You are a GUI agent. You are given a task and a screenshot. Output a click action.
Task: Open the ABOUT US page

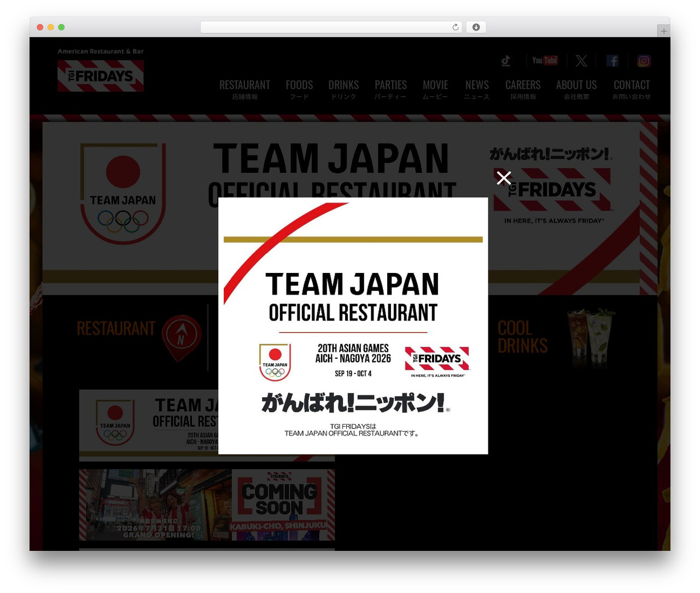coord(576,89)
